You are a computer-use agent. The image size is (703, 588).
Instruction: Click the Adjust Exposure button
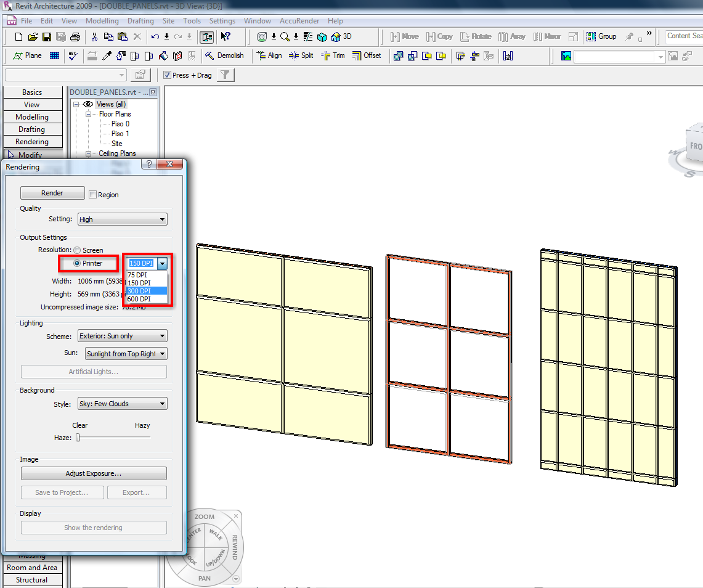[x=94, y=473]
